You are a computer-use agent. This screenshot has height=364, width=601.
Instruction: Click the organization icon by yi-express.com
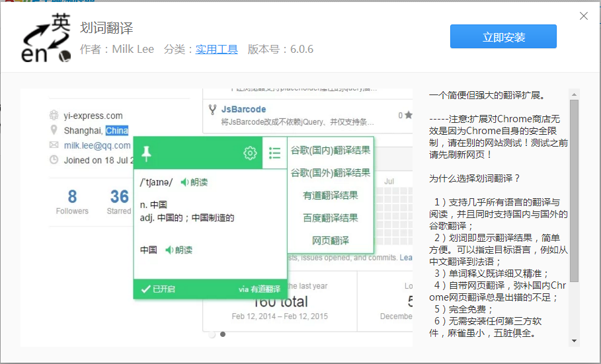54,115
